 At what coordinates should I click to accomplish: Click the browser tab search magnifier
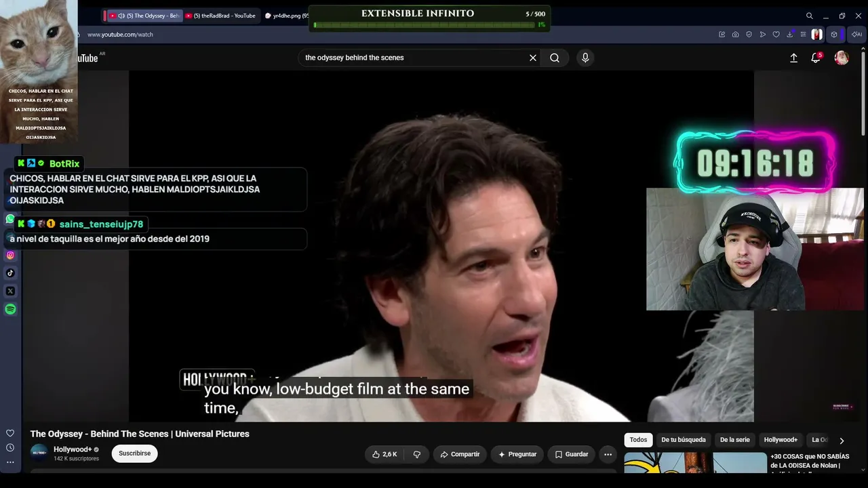tap(809, 16)
